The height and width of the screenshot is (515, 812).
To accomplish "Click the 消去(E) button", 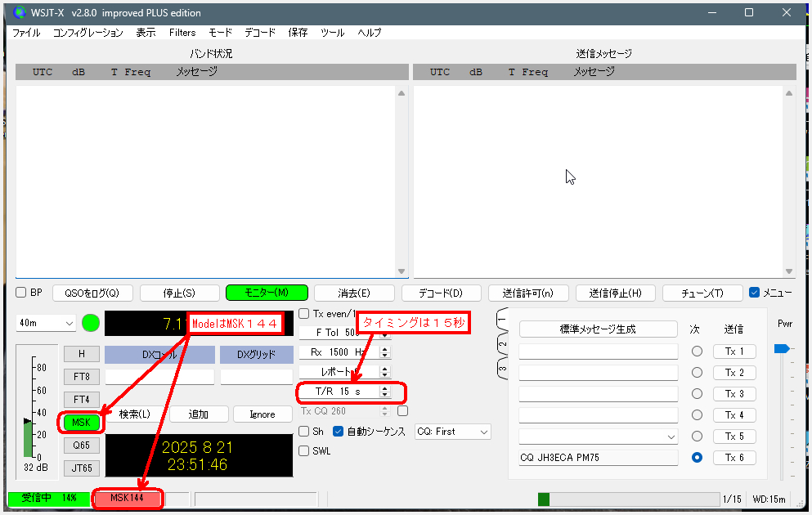I will pyautogui.click(x=354, y=293).
